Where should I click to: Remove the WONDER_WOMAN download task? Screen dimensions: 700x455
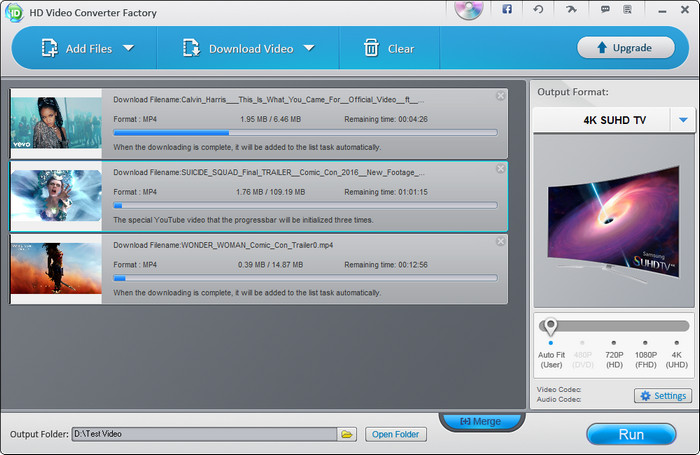point(500,241)
